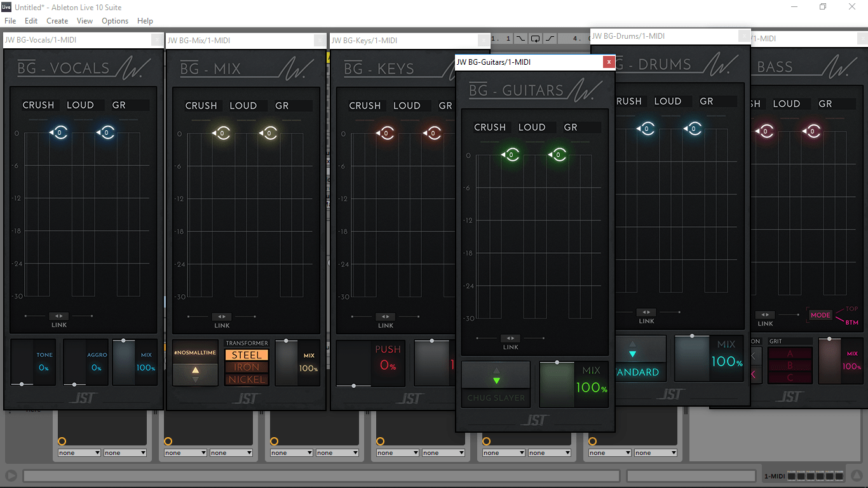868x488 pixels.
Task: Click the left pink knob in Bass window
Action: [x=766, y=132]
